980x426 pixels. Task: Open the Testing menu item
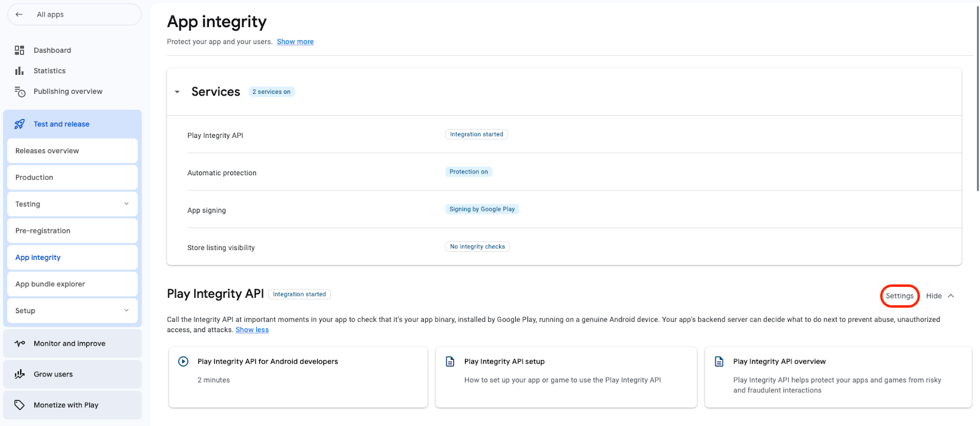pyautogui.click(x=72, y=204)
